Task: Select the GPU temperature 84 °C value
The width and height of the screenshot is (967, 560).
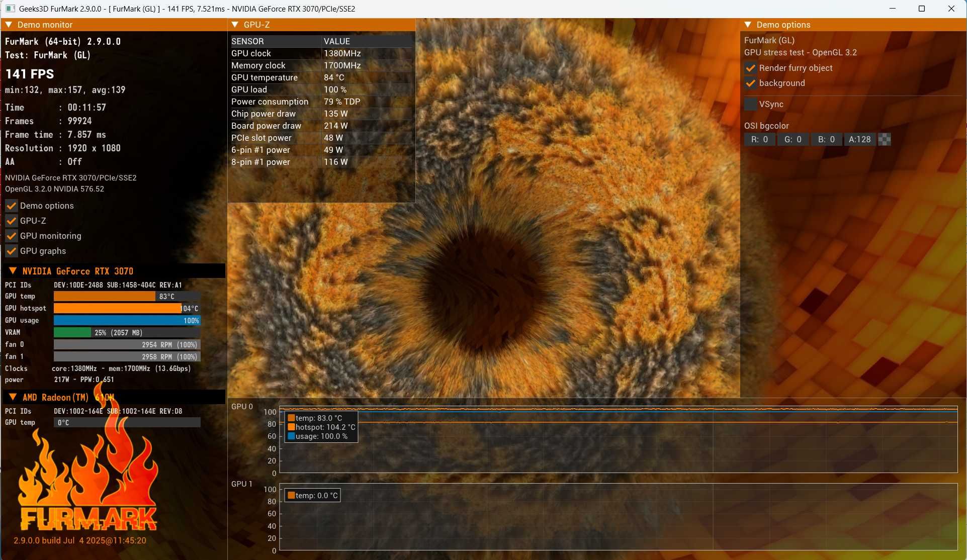Action: point(334,77)
